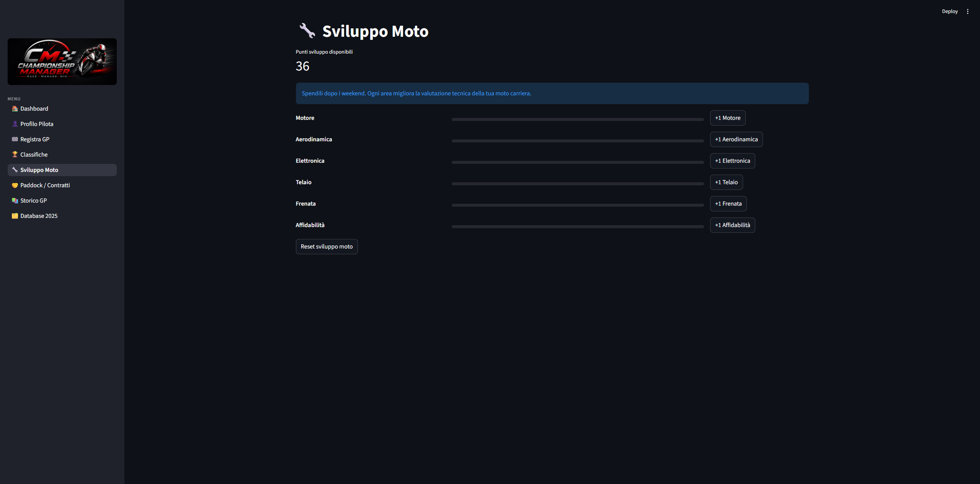Click the Frenata progress bar
The height and width of the screenshot is (484, 980).
(x=578, y=205)
